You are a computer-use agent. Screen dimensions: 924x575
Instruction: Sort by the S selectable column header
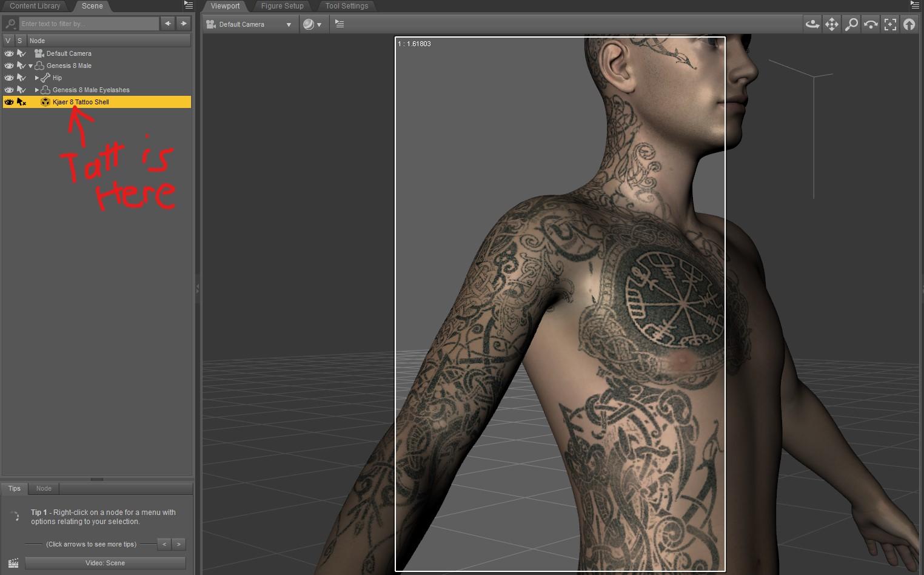coord(20,41)
